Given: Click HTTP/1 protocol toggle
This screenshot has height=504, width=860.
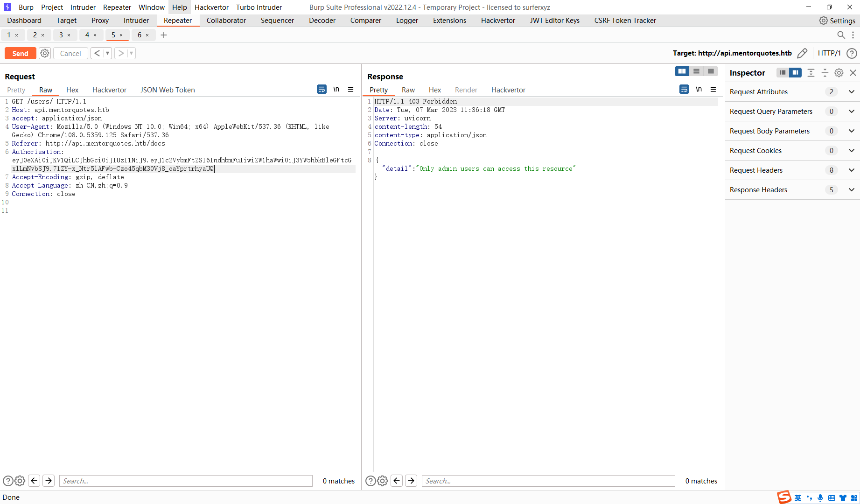Looking at the screenshot, I should (x=829, y=53).
